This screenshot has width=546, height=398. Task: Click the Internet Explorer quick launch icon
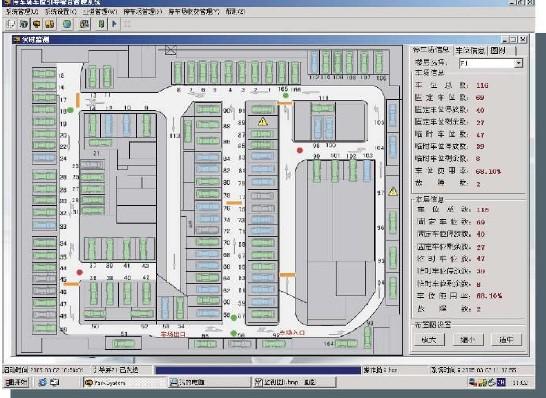[42, 382]
